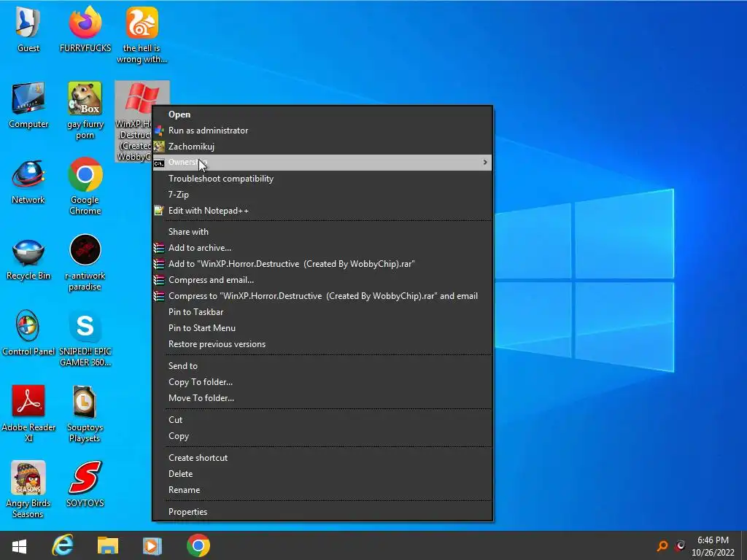Expand the Ownership submenu arrow

(x=485, y=163)
